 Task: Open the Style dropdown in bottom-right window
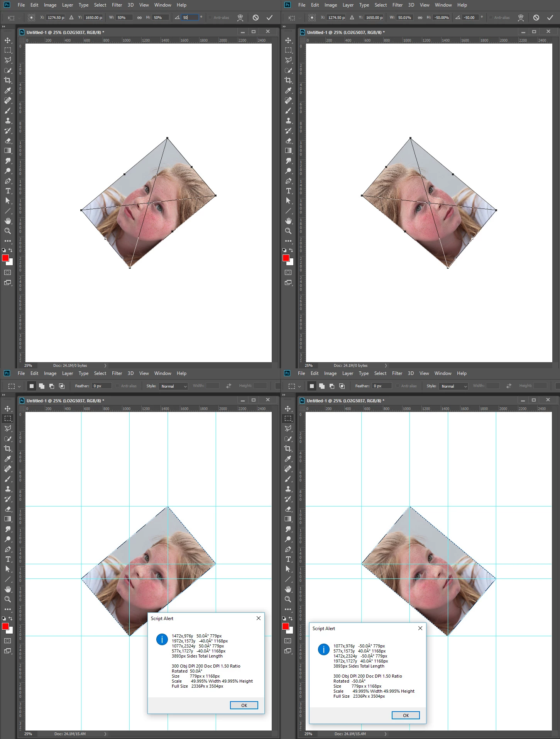click(x=453, y=386)
